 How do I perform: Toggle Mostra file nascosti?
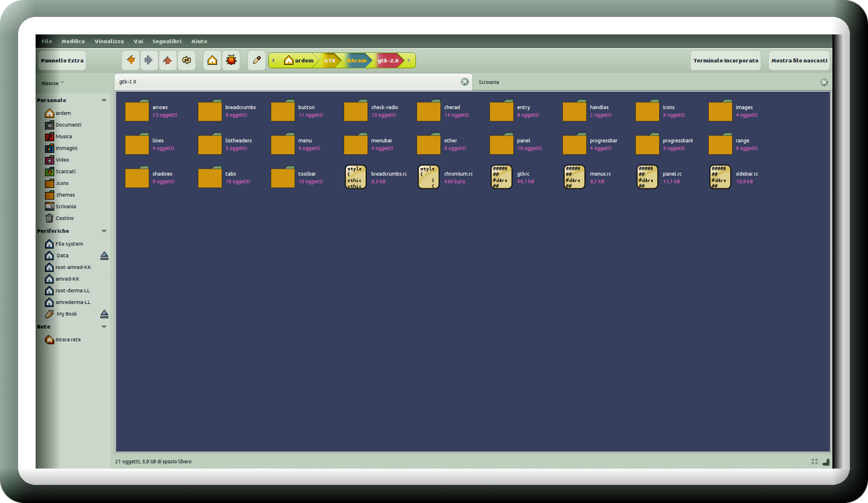coord(799,60)
